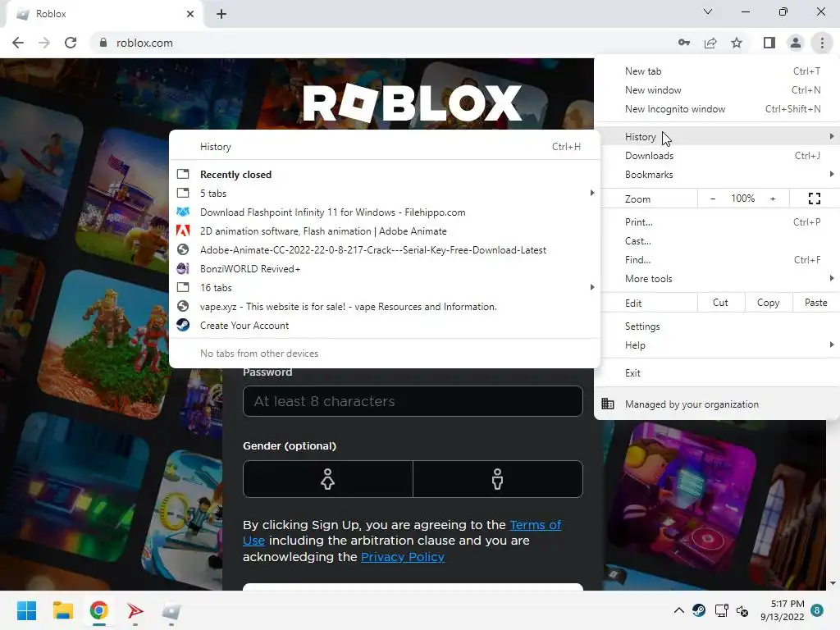Click Exit in the Chrome menu

pyautogui.click(x=717, y=373)
